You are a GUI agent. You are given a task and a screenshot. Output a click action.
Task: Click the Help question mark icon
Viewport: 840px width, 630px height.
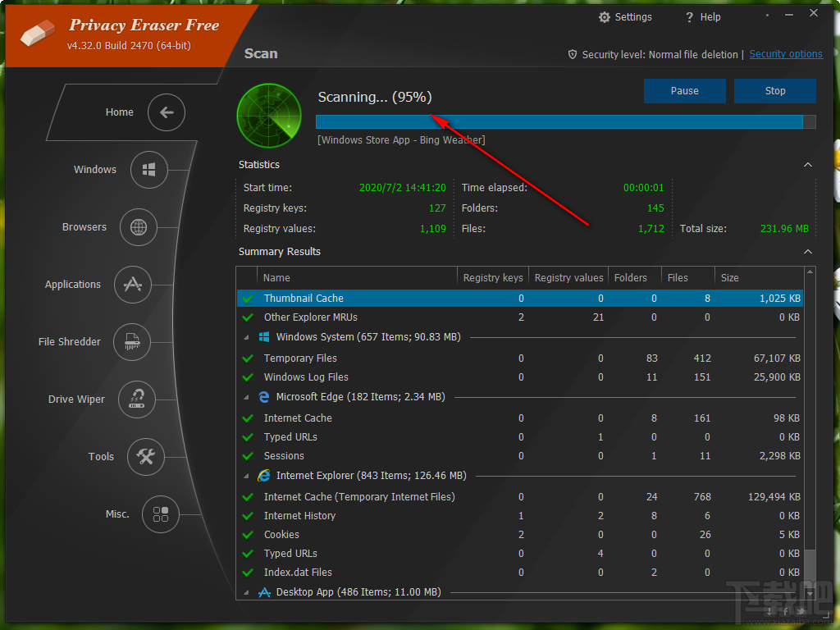tap(689, 17)
